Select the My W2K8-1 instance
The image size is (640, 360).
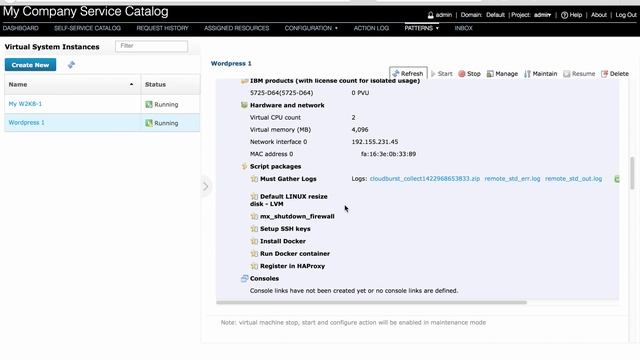[25, 104]
